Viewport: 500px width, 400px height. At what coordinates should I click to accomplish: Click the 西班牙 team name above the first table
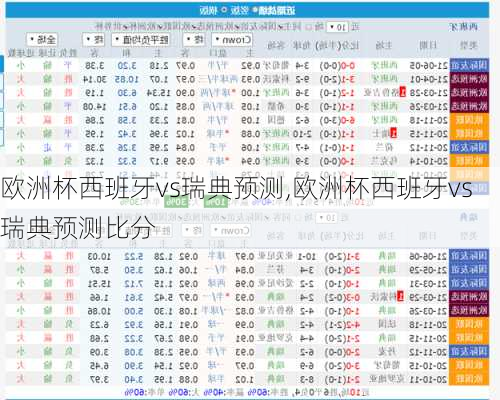tap(464, 27)
